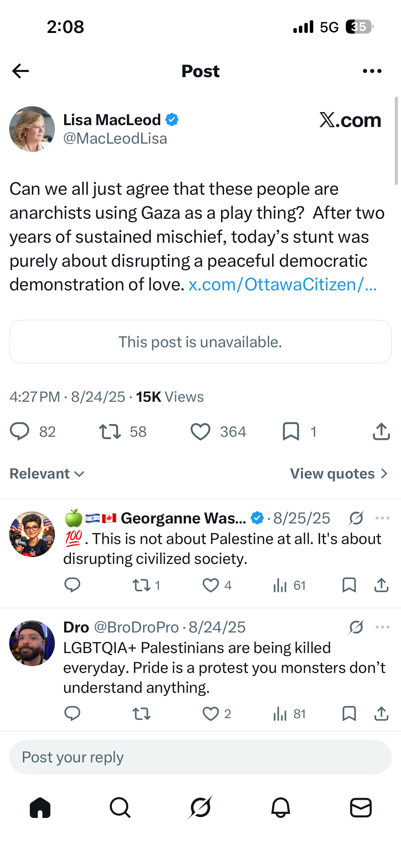The image size is (401, 868).
Task: Open the three-dot post options menu
Action: pos(372,71)
